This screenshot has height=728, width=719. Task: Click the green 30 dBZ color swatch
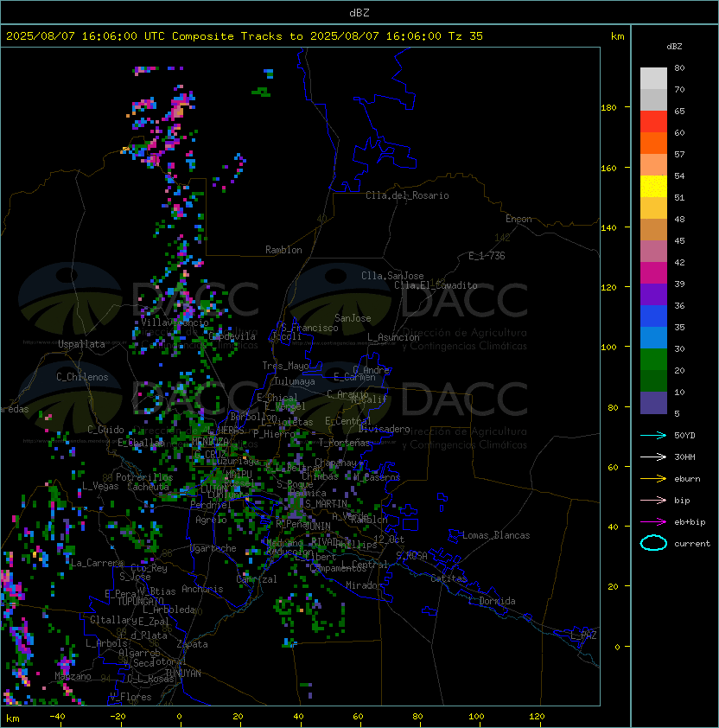click(x=653, y=360)
